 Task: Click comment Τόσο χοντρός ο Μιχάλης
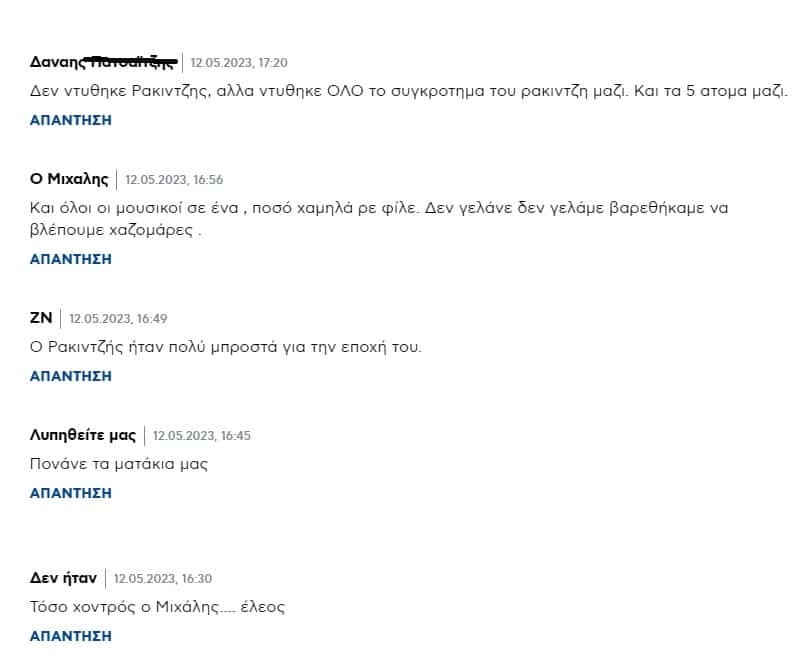(157, 607)
